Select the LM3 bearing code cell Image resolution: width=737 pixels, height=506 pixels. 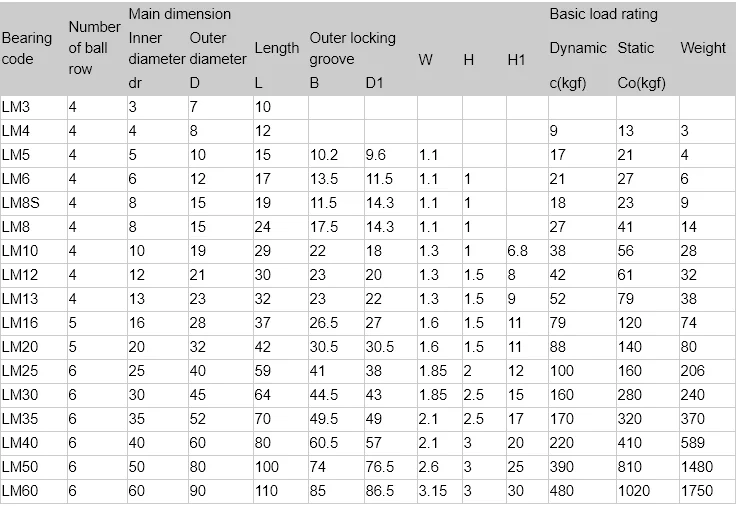point(16,106)
